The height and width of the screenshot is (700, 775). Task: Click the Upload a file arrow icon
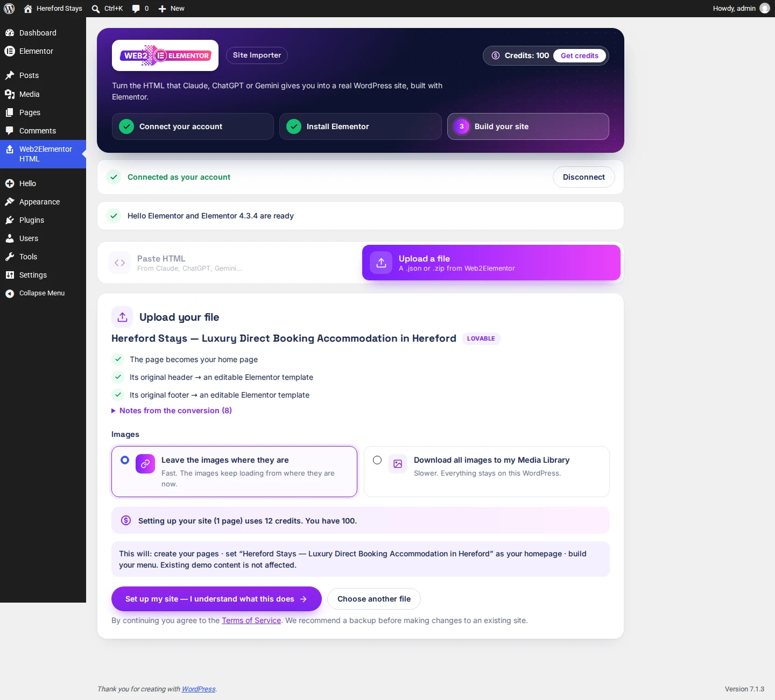tap(381, 263)
